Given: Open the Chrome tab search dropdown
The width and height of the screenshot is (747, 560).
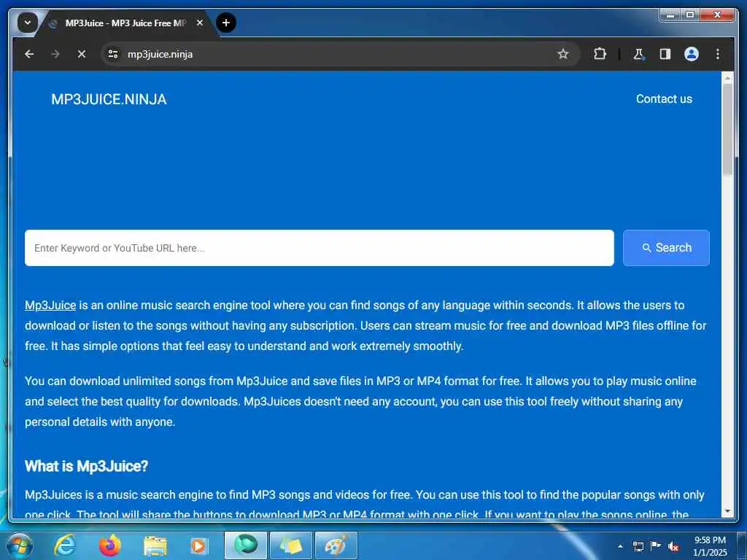Looking at the screenshot, I should 28,23.
